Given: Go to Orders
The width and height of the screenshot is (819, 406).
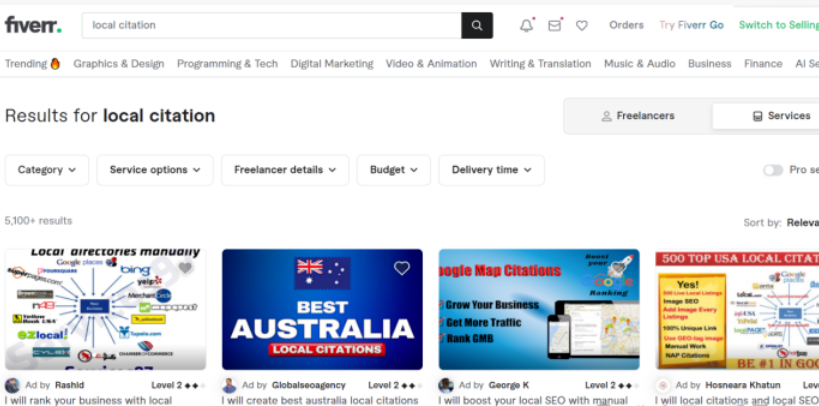Looking at the screenshot, I should (626, 25).
